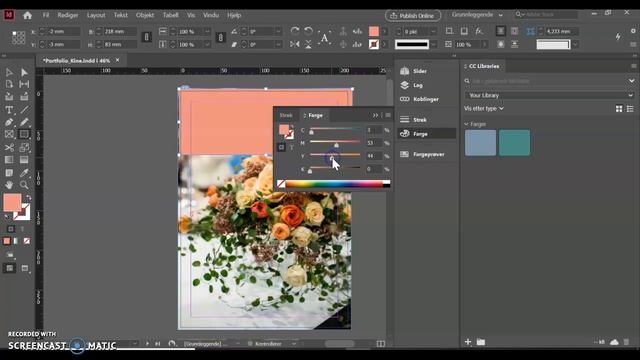Create a new library group folder
Image resolution: width=640 pixels, height=360 pixels.
click(x=481, y=342)
